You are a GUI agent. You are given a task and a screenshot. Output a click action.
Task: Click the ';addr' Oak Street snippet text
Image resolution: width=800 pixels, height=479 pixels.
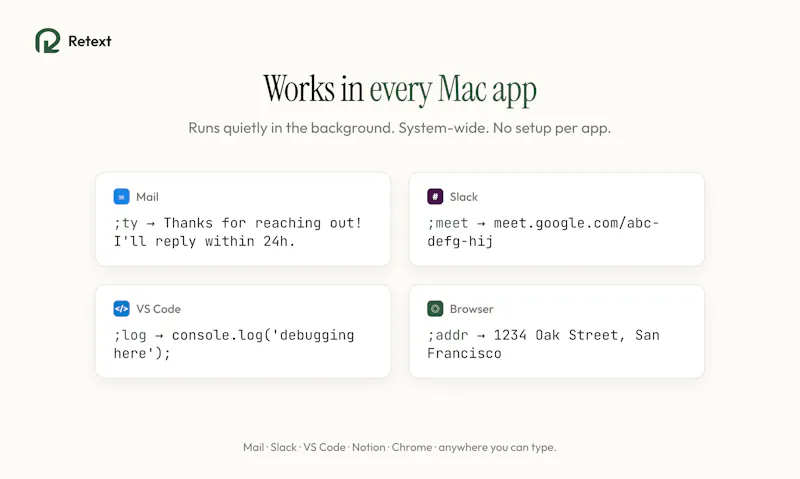544,344
